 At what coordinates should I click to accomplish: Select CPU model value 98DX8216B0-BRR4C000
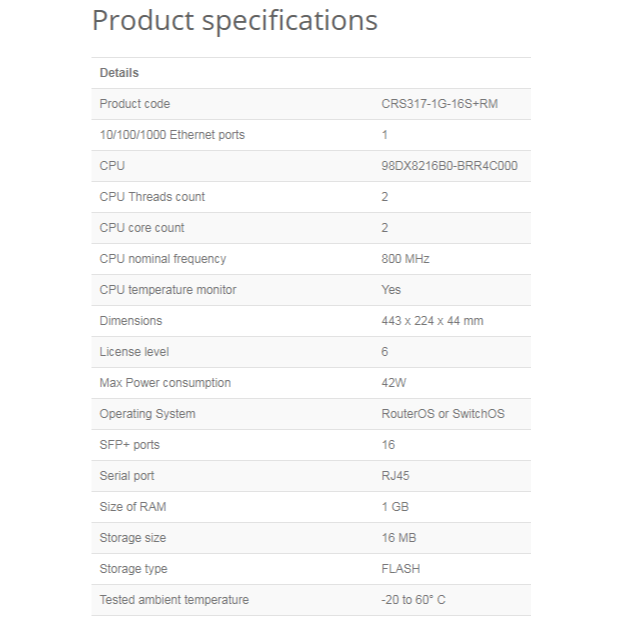(x=449, y=166)
